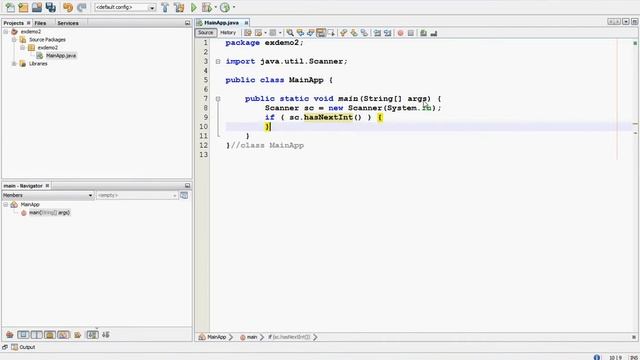Viewport: 640px width, 360px height.
Task: Select main(String[] args) in Navigator
Action: 49,213
